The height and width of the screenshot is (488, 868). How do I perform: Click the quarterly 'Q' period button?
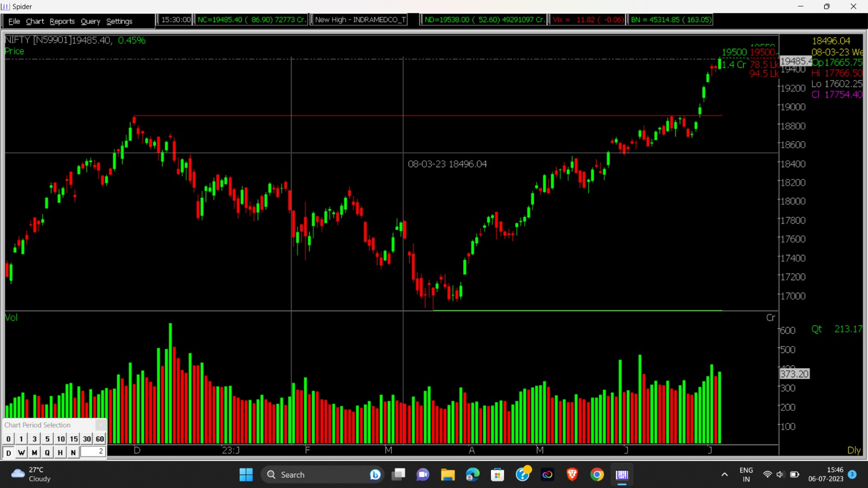tap(47, 452)
